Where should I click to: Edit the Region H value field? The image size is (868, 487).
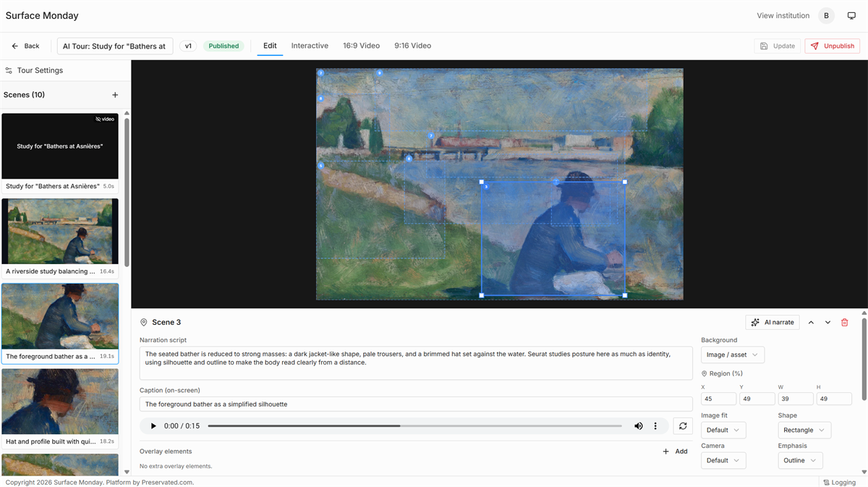click(834, 399)
